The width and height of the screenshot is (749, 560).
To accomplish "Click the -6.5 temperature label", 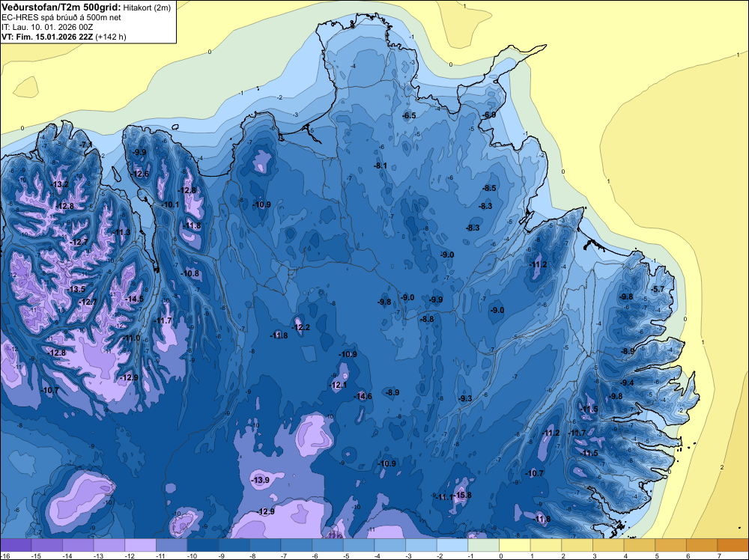I will pyautogui.click(x=410, y=115).
